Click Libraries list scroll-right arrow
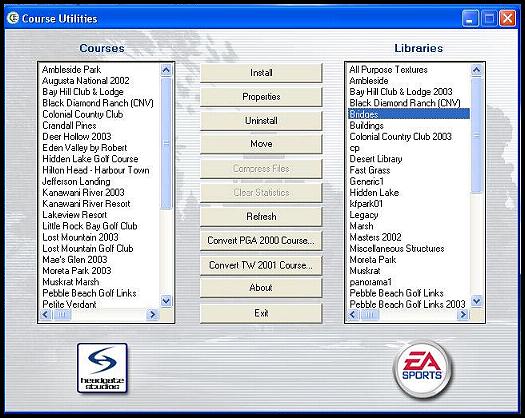Image resolution: width=525 pixels, height=418 pixels. coord(463,315)
